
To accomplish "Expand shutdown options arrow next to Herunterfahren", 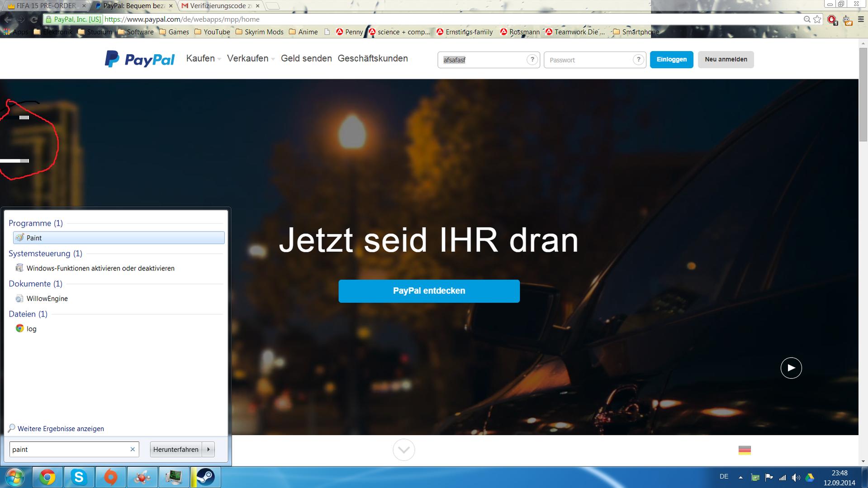I will click(x=209, y=450).
